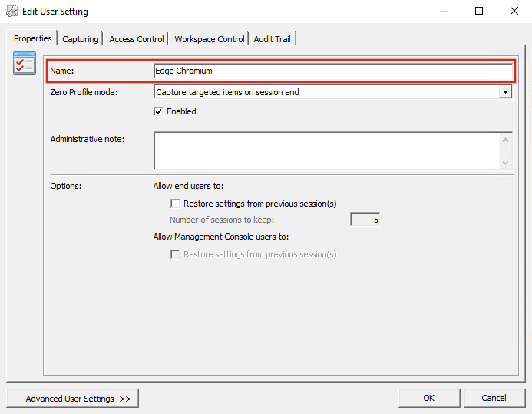Go to the Workspace Control tab
532x414 pixels.
click(x=210, y=39)
